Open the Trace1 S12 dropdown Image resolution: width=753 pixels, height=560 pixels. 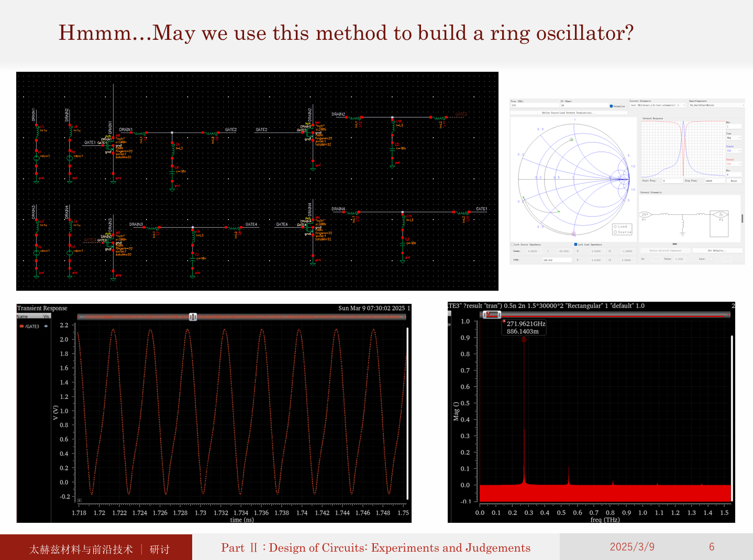734,151
